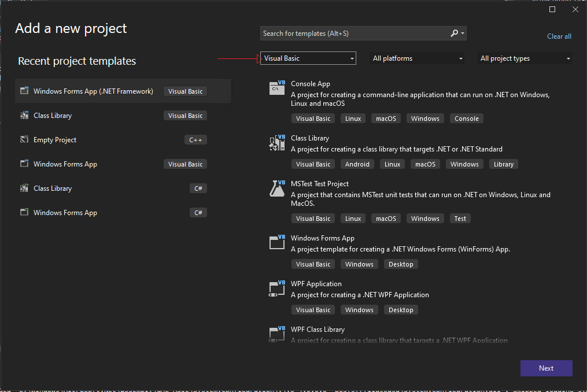
Task: Click the Windows Forms App (.NET Framework) icon
Action: tap(24, 91)
